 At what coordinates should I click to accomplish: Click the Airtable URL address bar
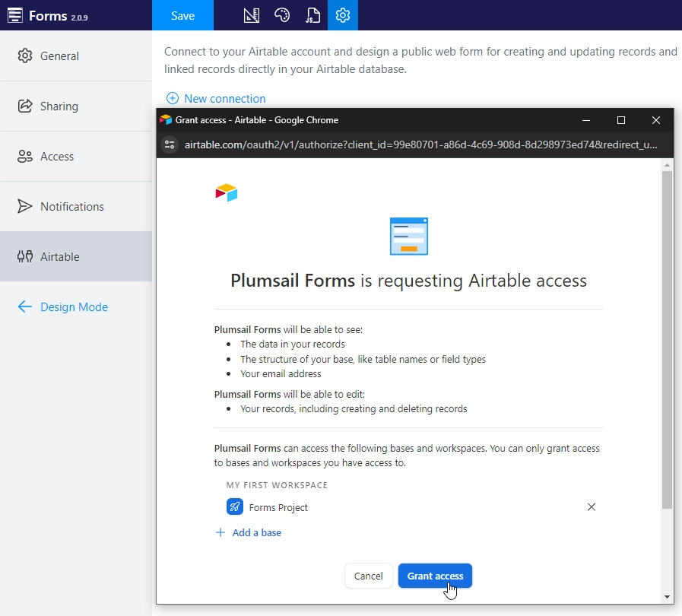[420, 144]
